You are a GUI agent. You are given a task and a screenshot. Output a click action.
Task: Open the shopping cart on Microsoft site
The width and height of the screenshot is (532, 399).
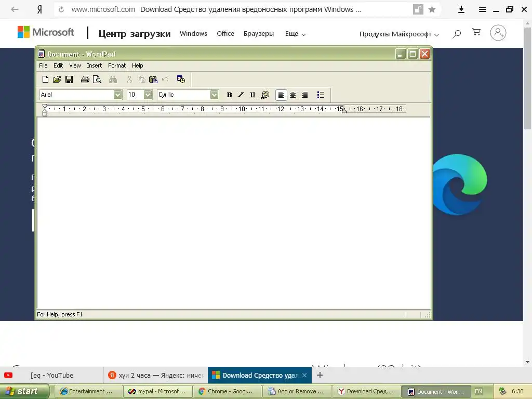point(476,32)
